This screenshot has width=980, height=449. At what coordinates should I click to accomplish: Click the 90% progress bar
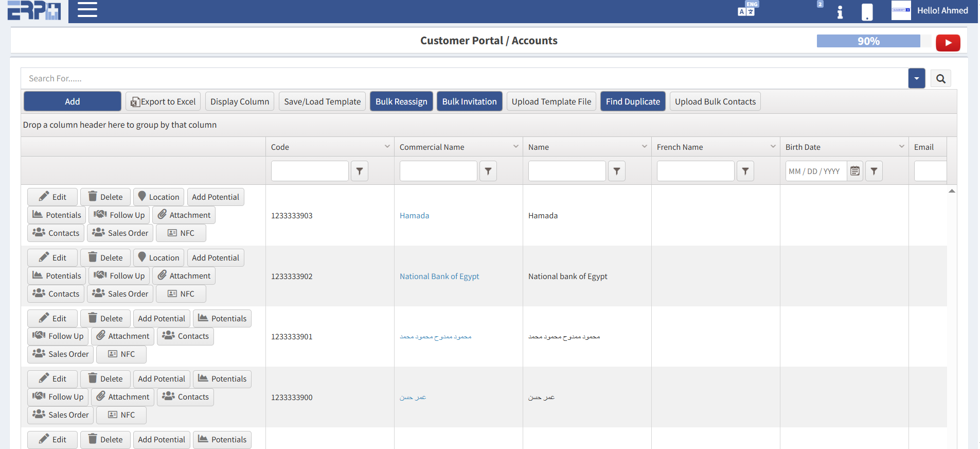pyautogui.click(x=868, y=41)
